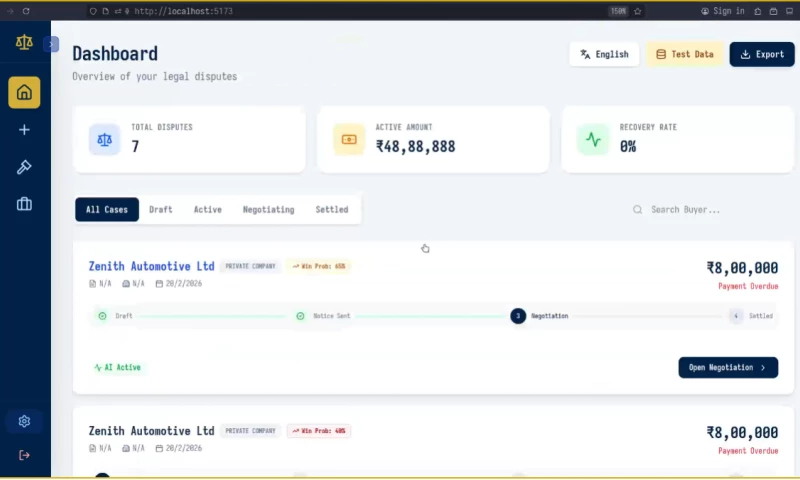Screen dimensions: 800x480
Task: Select the Negotiating tab
Action: [x=268, y=210]
